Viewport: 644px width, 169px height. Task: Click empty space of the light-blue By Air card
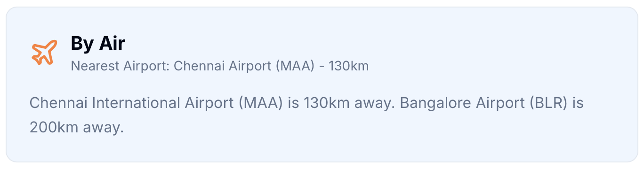tap(494, 52)
